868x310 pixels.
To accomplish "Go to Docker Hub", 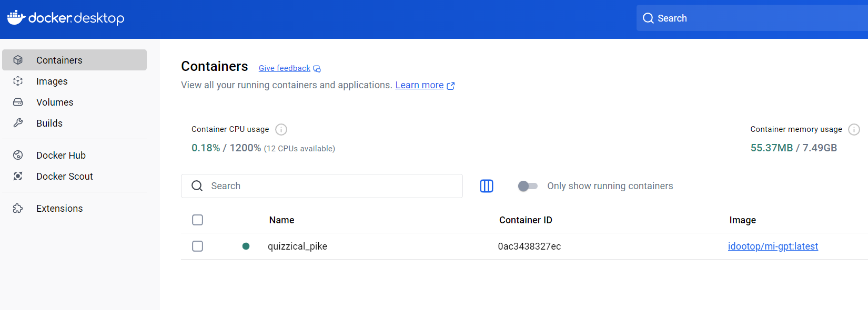I will click(74, 155).
